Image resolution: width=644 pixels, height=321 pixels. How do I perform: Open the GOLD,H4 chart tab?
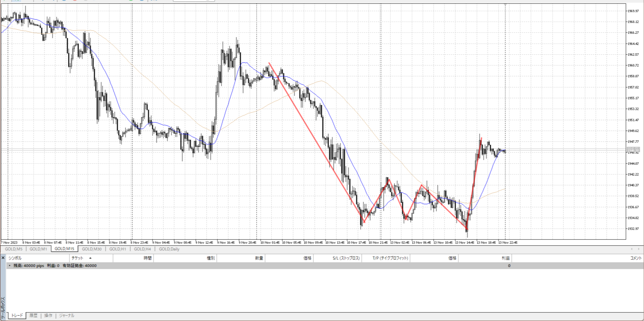(x=142, y=249)
